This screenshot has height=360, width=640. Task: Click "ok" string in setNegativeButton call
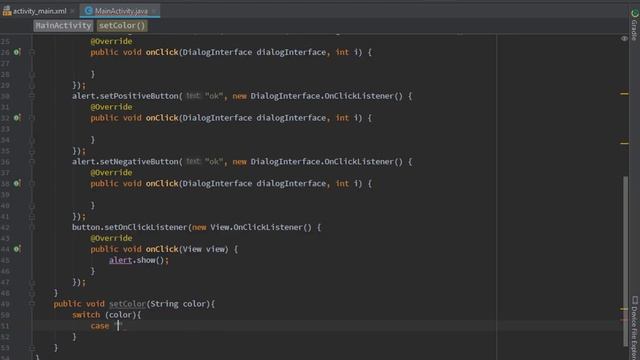[214, 162]
